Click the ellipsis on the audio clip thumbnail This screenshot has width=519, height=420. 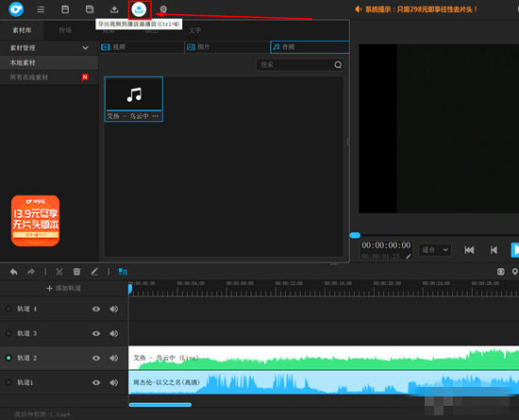coord(156,116)
